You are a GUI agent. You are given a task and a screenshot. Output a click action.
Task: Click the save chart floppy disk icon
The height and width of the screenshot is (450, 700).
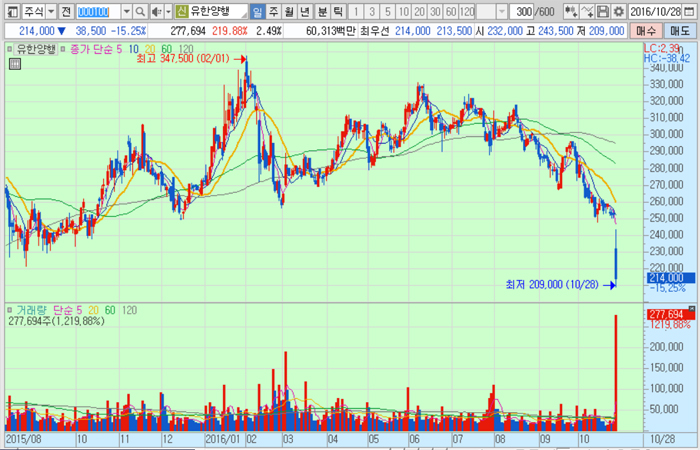603,11
